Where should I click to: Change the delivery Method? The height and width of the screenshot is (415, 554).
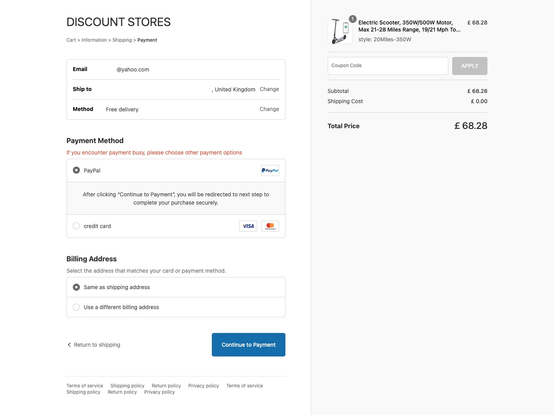[269, 109]
